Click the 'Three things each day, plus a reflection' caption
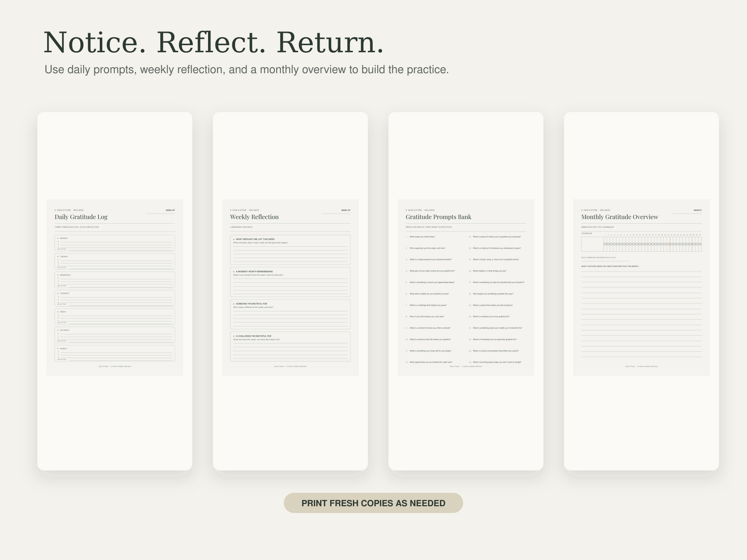Image resolution: width=747 pixels, height=560 pixels. 77,227
